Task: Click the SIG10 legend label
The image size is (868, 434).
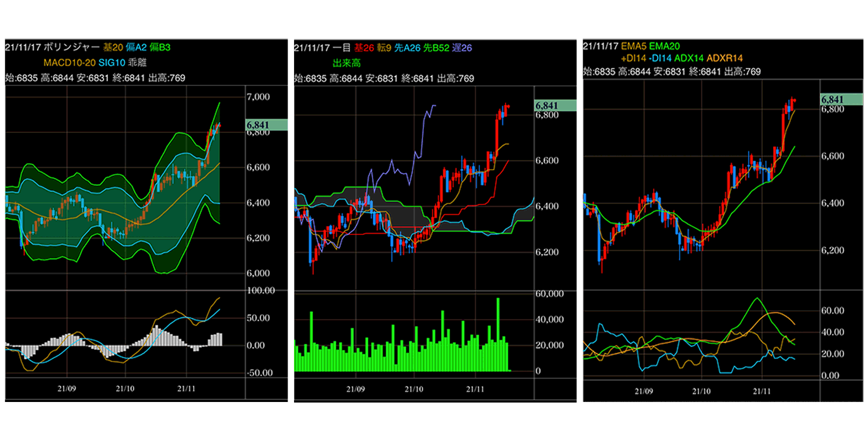Action: [112, 63]
